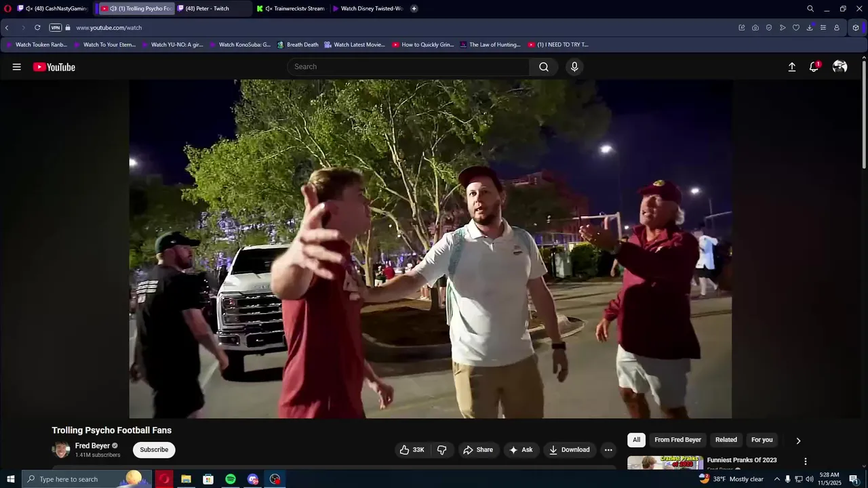Unmute the Trainwreckstv tab audio icon
Image resolution: width=868 pixels, height=488 pixels.
pos(269,8)
